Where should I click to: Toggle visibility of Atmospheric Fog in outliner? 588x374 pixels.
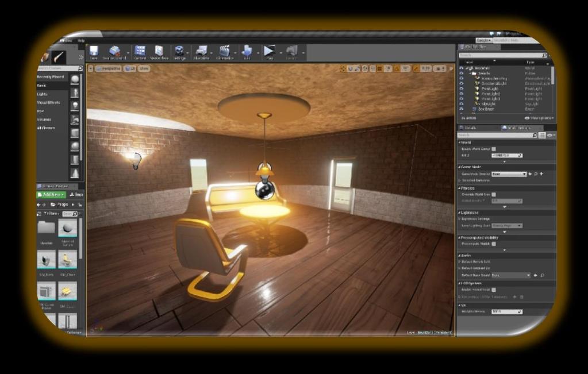(x=461, y=78)
